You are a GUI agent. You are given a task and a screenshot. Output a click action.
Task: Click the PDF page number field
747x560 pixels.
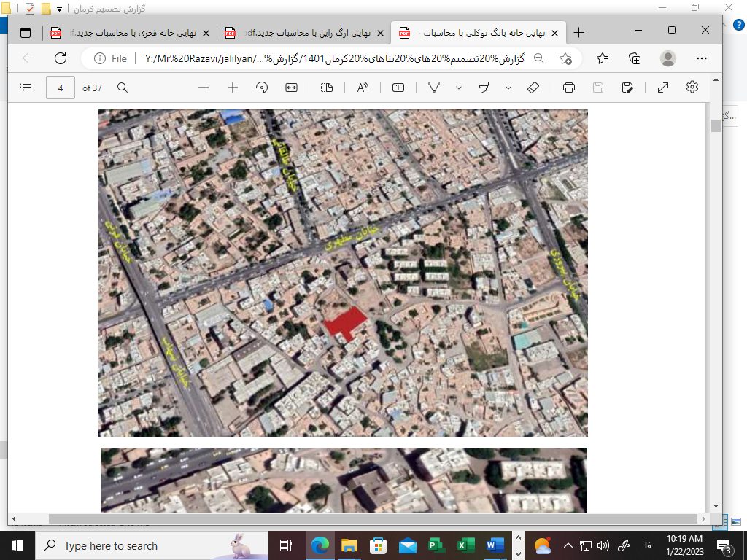(61, 87)
